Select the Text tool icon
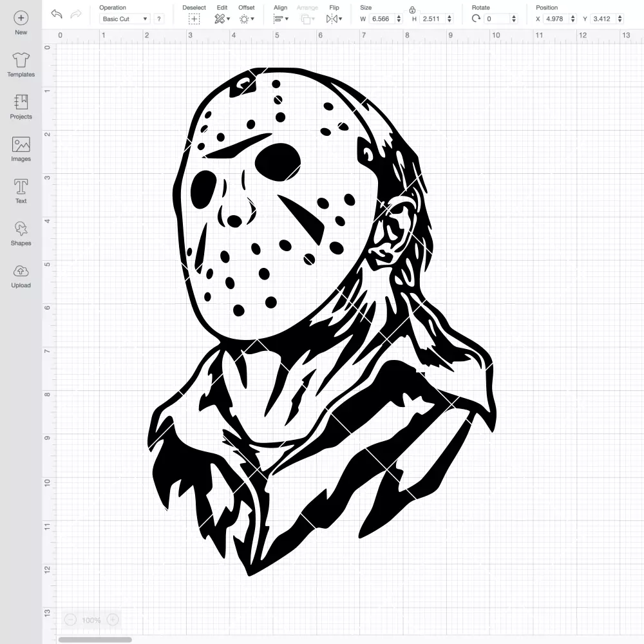The height and width of the screenshot is (644, 644). coord(21,187)
